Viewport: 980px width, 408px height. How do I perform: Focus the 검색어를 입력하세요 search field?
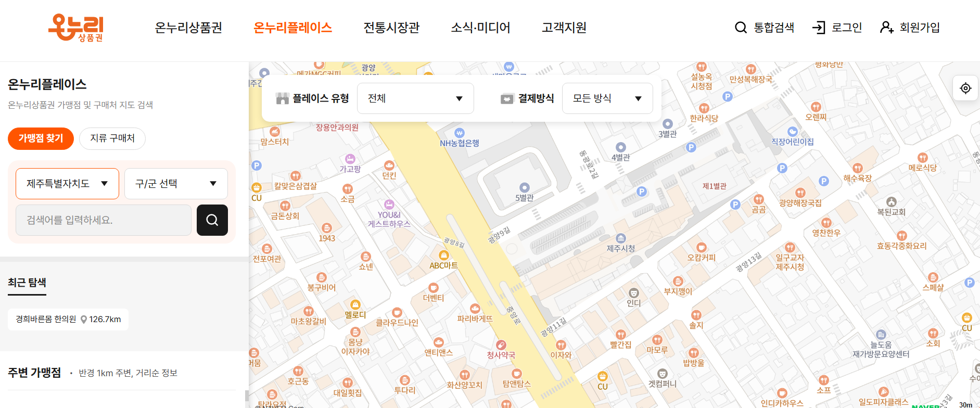[104, 220]
